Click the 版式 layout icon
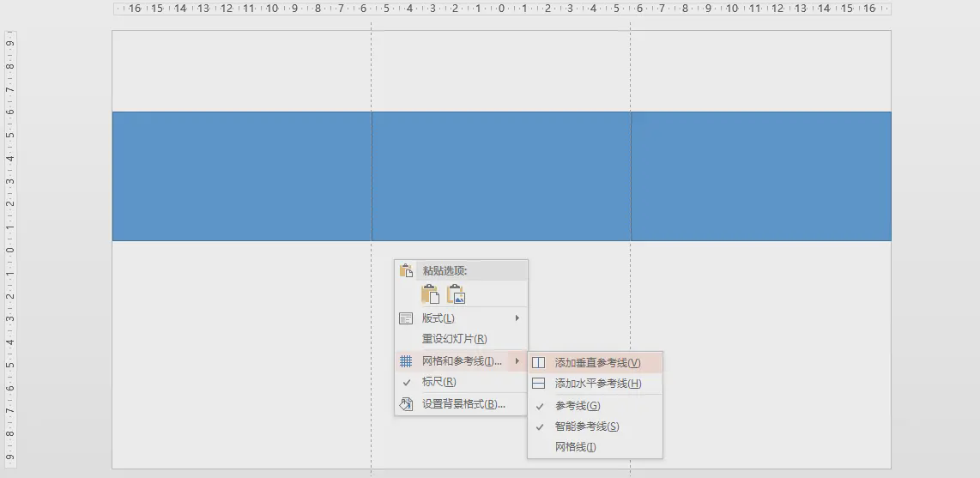 click(406, 318)
